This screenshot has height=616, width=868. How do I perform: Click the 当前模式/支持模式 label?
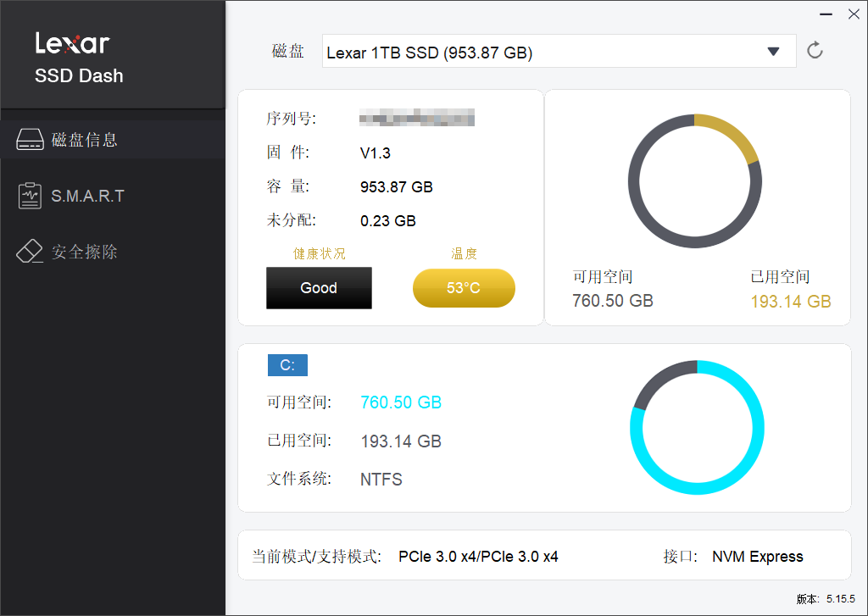pos(317,556)
